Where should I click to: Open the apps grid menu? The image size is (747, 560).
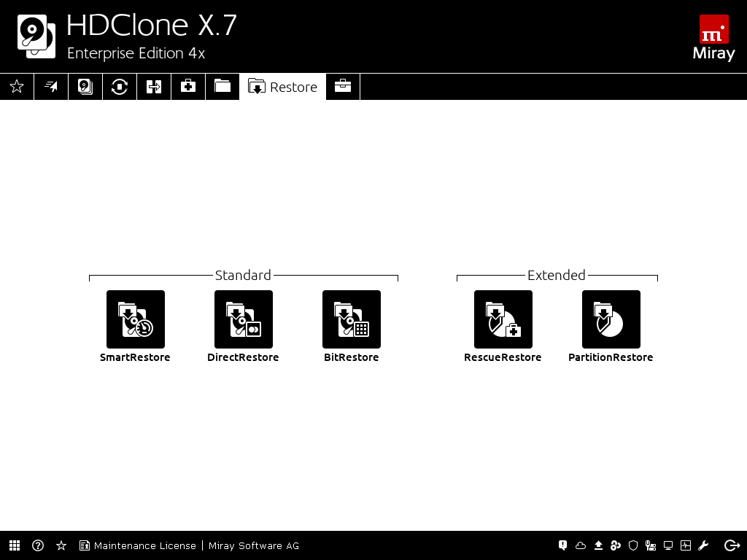coord(15,545)
